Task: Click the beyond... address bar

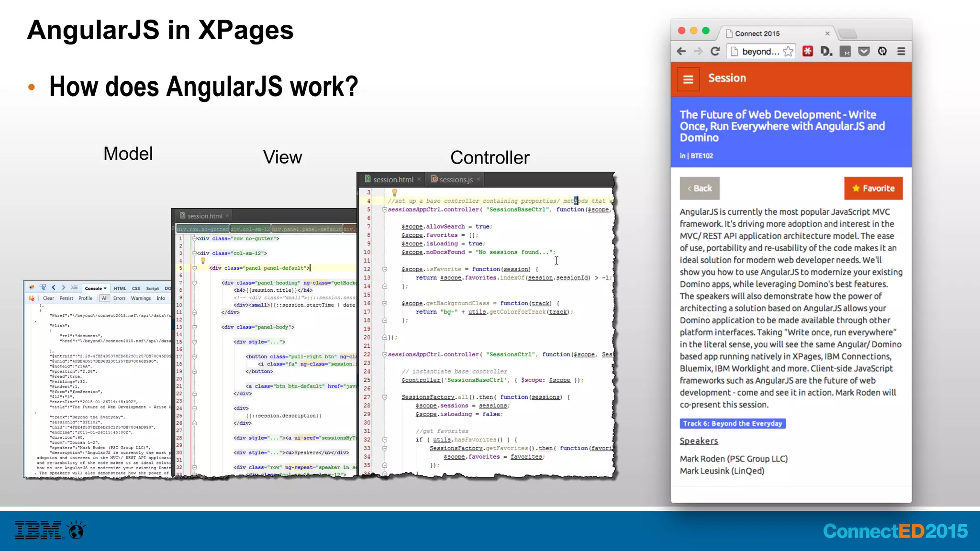Action: pyautogui.click(x=761, y=51)
